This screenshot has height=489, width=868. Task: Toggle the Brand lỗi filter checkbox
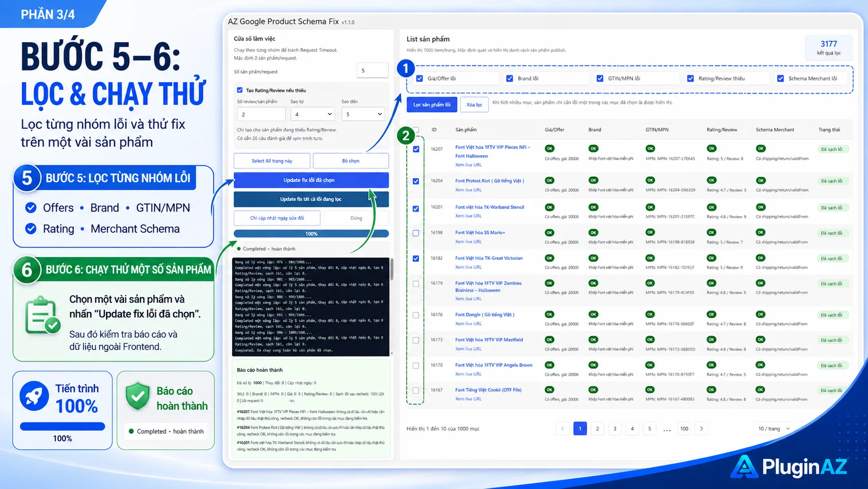510,78
